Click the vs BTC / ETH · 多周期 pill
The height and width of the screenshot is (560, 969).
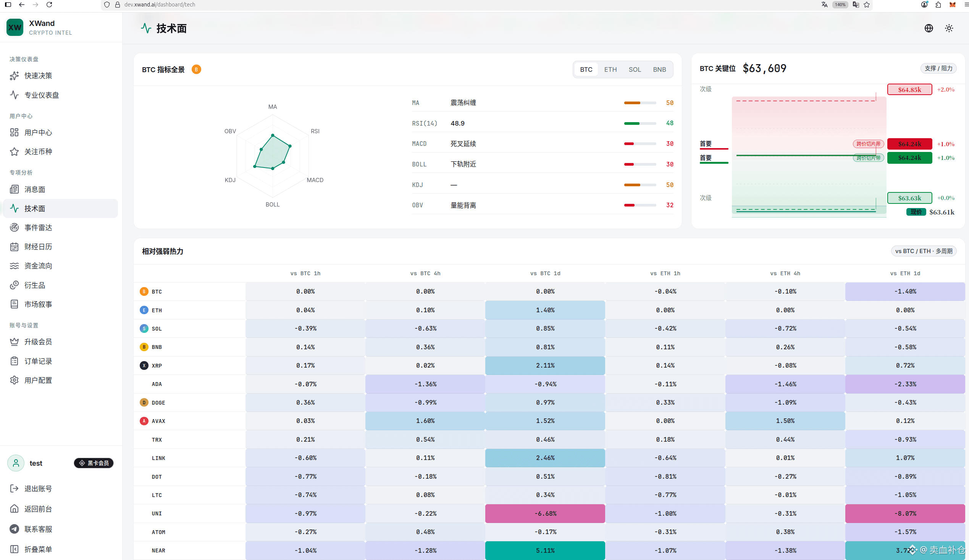(x=924, y=251)
